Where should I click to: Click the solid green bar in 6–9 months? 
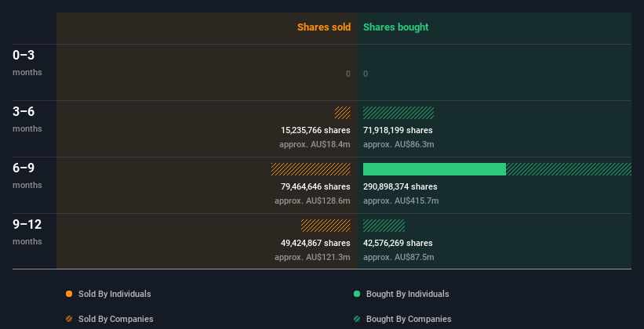435,169
